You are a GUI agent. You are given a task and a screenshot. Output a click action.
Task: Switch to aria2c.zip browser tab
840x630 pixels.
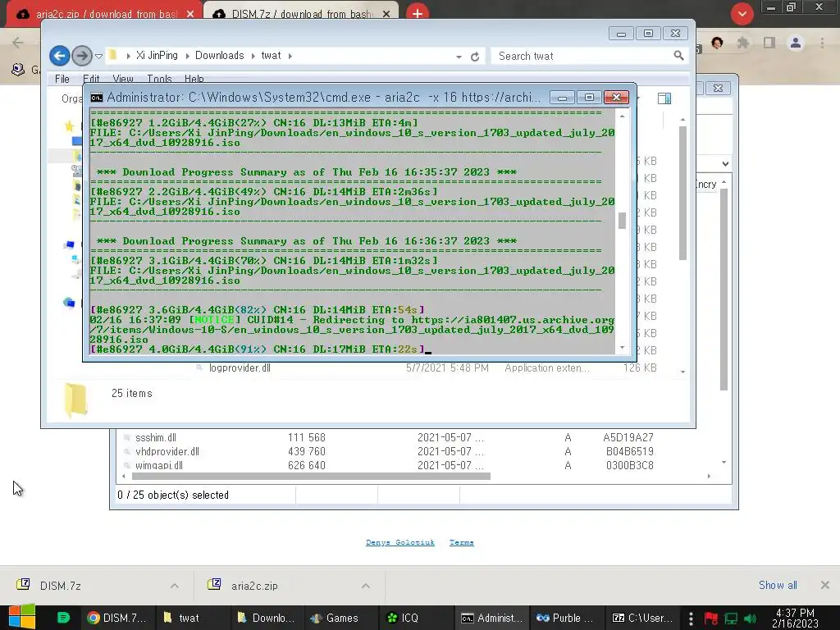[x=106, y=14]
